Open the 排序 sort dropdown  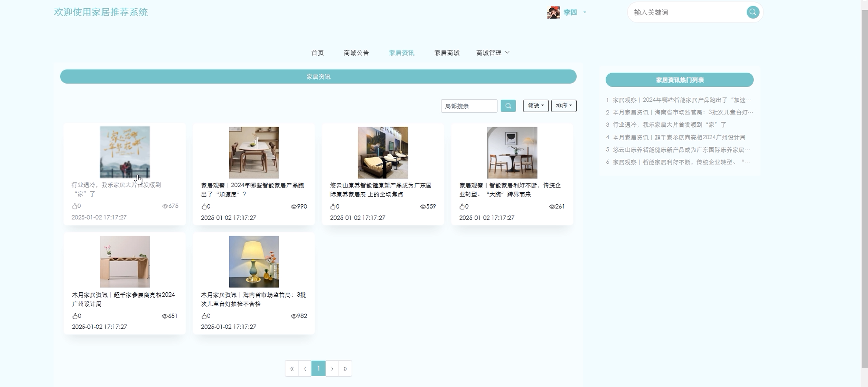point(564,106)
